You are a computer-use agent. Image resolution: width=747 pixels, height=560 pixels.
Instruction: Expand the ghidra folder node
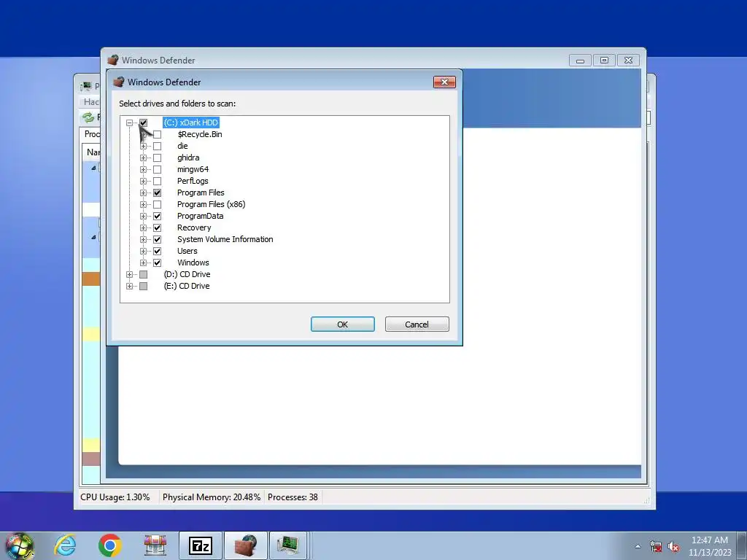click(x=143, y=157)
